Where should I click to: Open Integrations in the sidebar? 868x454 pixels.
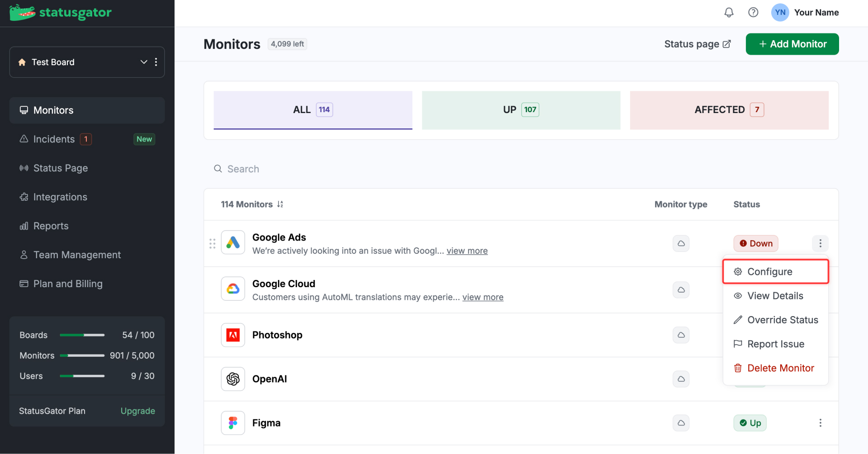coord(87,197)
